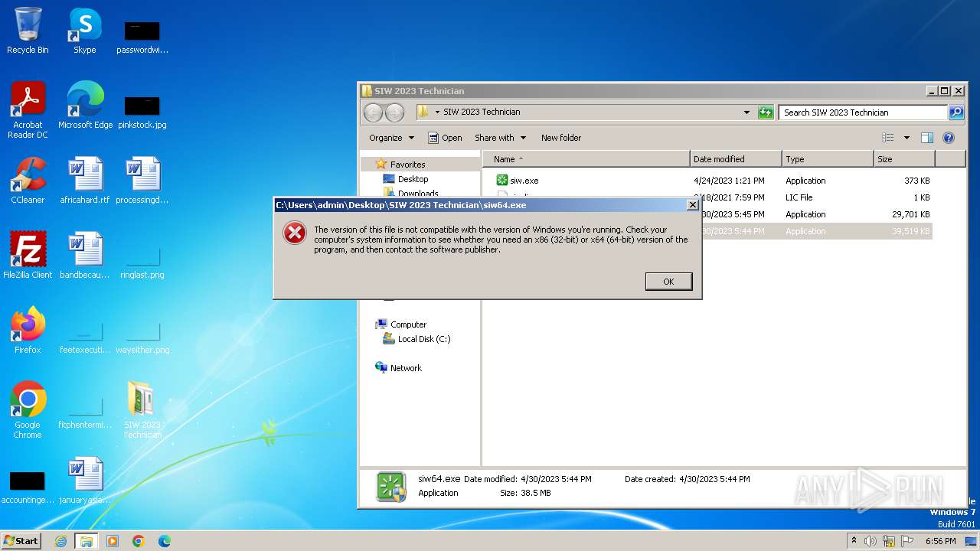Close the siw64.exe error dialog

point(692,205)
